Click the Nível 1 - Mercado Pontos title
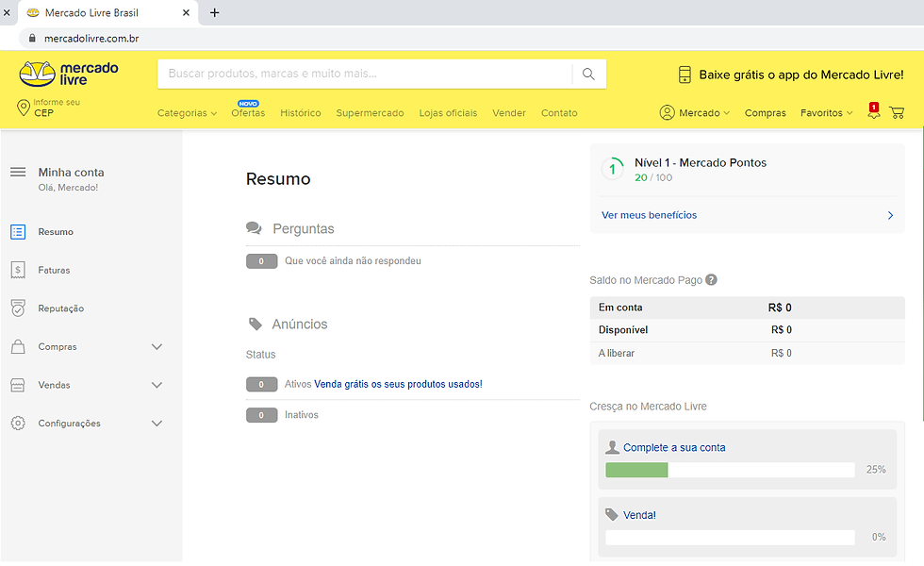The image size is (924, 566). point(701,162)
